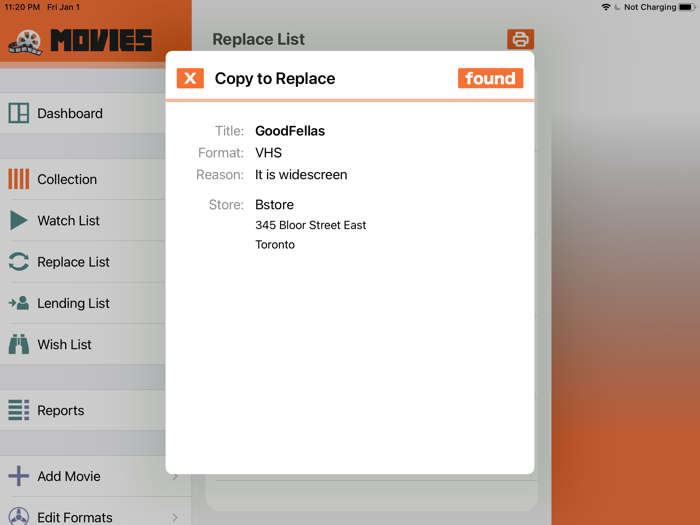Expand the Edit Formats chevron

tap(175, 517)
